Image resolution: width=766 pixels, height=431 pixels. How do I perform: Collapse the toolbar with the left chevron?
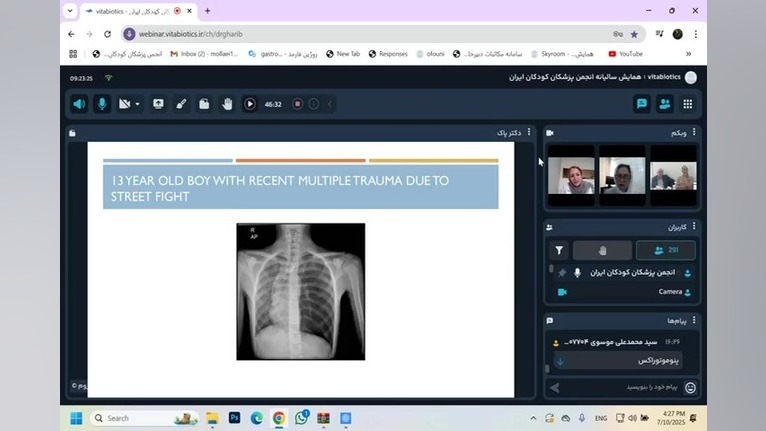coord(330,104)
